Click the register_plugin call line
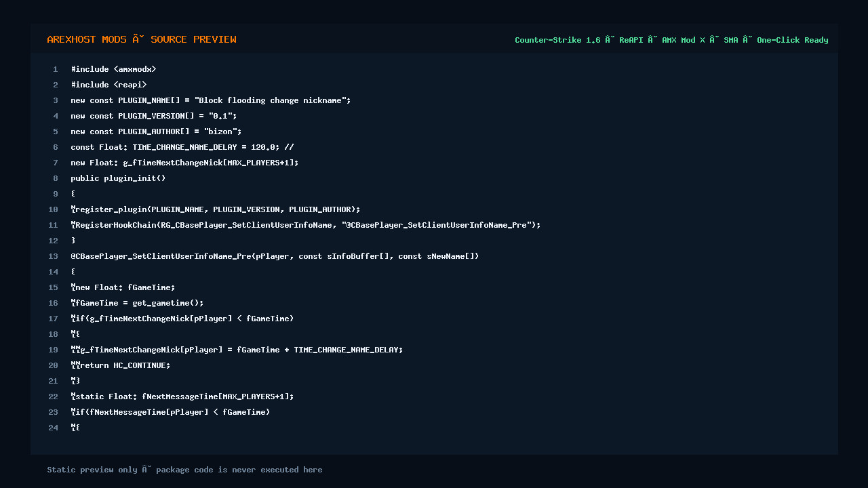The image size is (868, 488). click(216, 209)
